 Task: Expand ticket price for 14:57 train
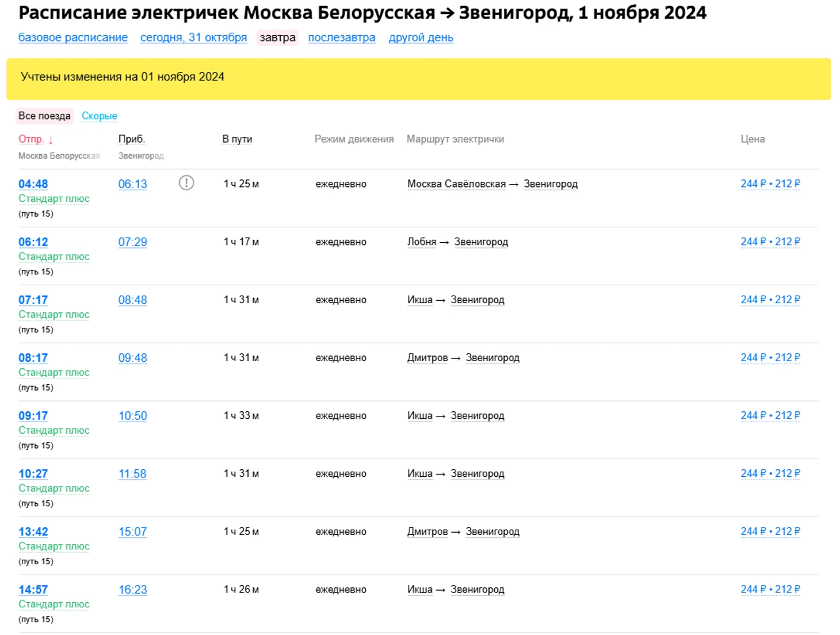[x=770, y=589]
